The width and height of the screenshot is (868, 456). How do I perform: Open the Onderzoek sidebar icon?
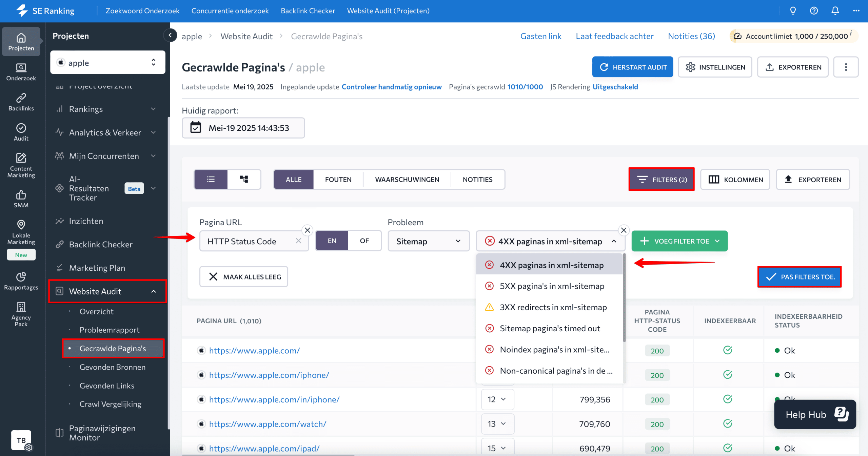[x=21, y=72]
